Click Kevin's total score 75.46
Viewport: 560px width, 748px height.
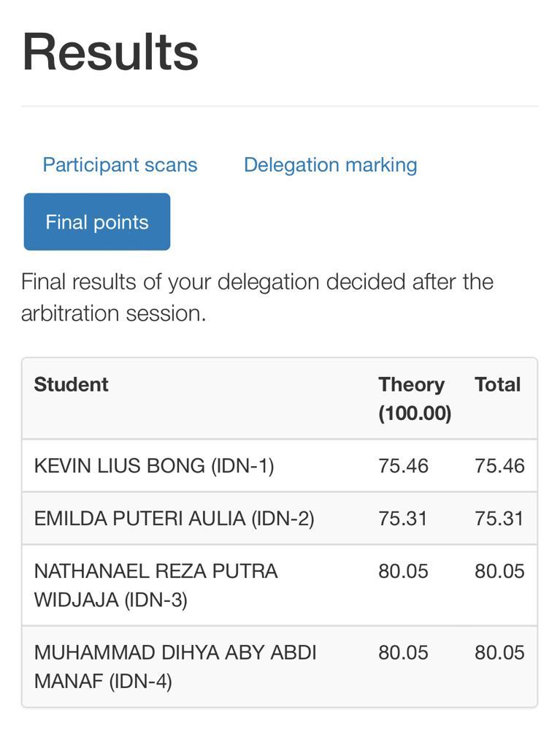tap(499, 466)
